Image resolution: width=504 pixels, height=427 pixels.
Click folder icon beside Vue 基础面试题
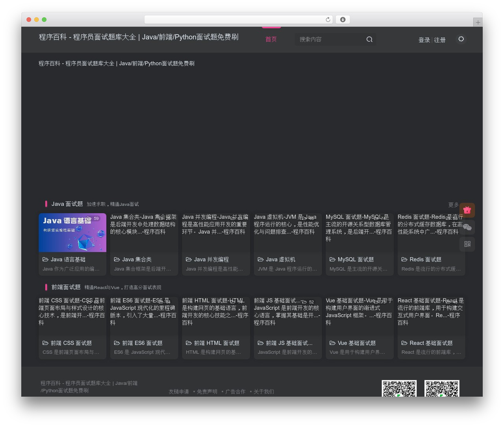point(332,343)
